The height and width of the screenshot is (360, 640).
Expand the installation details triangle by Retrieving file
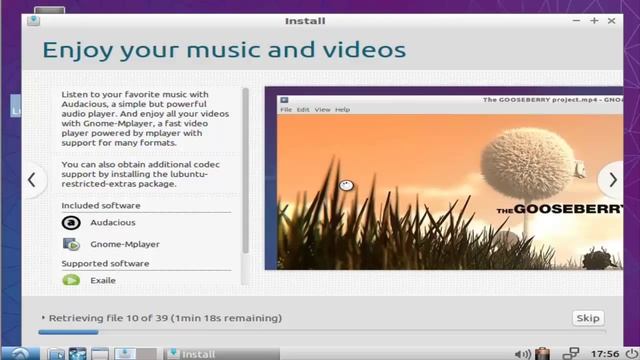click(x=43, y=317)
